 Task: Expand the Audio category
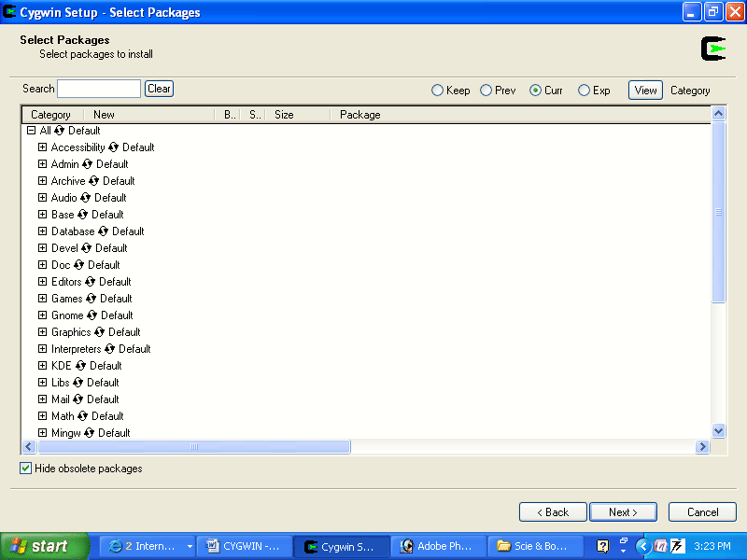tap(42, 198)
